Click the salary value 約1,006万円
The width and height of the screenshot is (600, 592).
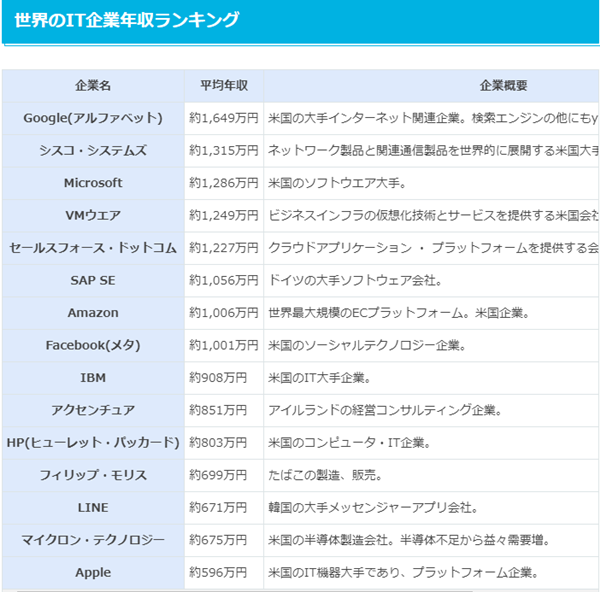pos(224,313)
